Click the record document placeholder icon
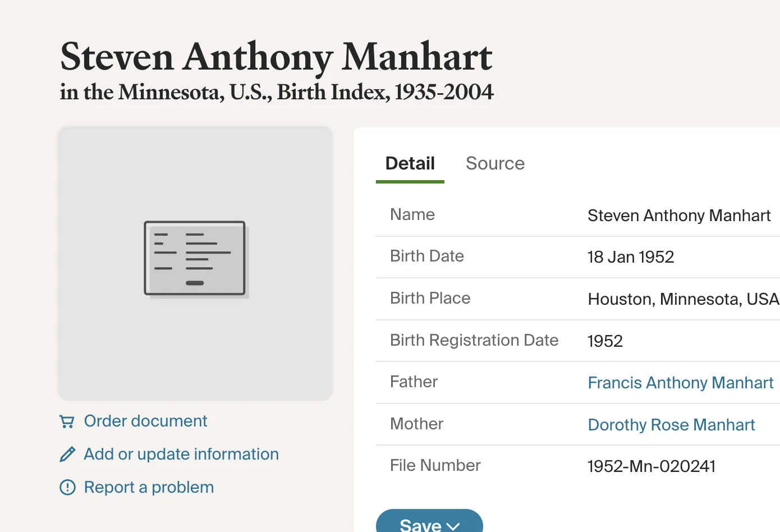This screenshot has height=532, width=780. tap(195, 258)
